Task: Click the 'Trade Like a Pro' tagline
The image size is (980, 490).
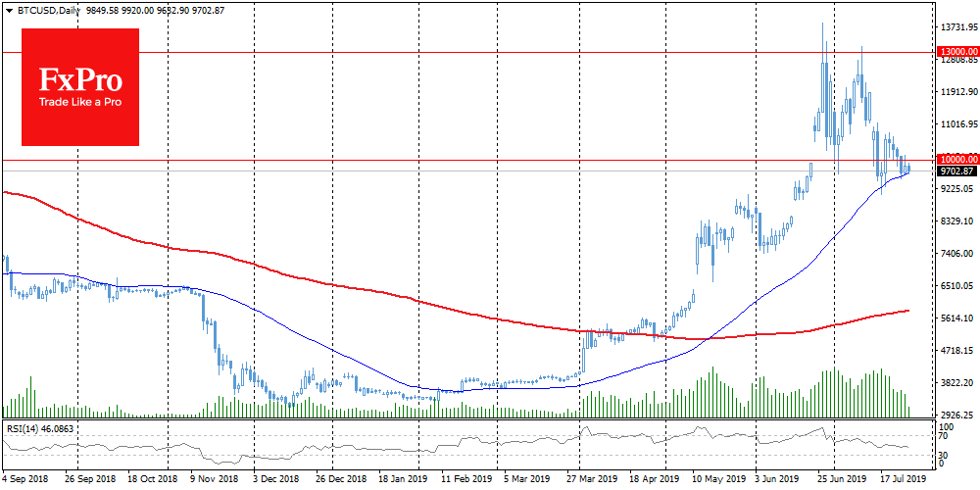Action: pos(80,102)
